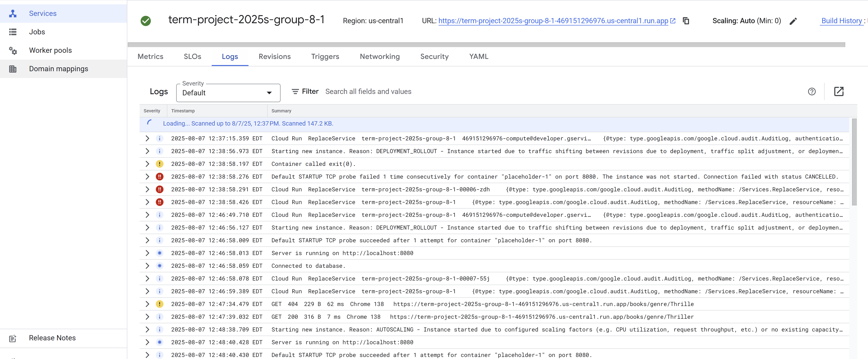868x359 pixels.
Task: Click the warning icon on the Container called exit(0) log
Action: (159, 164)
